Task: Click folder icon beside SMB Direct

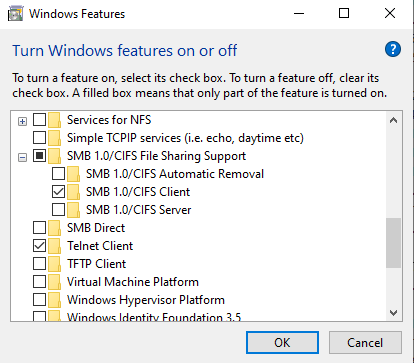Action: pyautogui.click(x=54, y=228)
